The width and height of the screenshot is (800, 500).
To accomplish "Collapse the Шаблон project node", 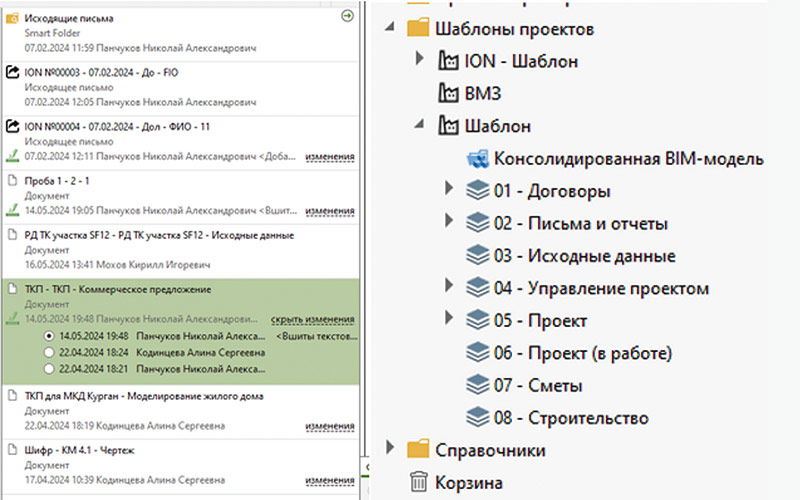I will click(420, 123).
